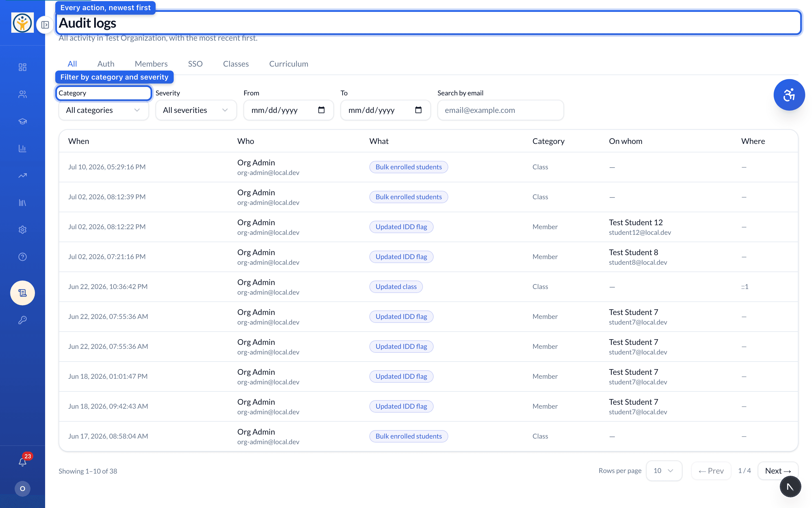
Task: Click the What column header
Action: (379, 141)
